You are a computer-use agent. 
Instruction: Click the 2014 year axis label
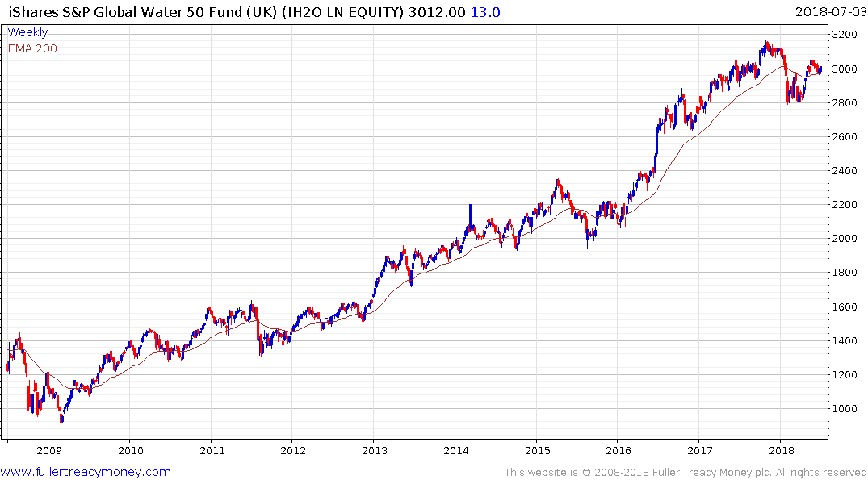pyautogui.click(x=455, y=450)
